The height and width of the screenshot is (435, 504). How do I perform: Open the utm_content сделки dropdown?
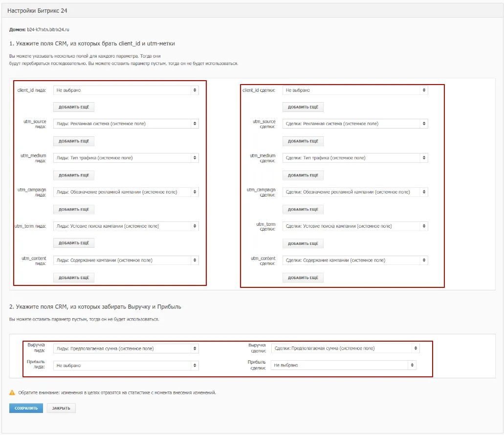pos(355,260)
